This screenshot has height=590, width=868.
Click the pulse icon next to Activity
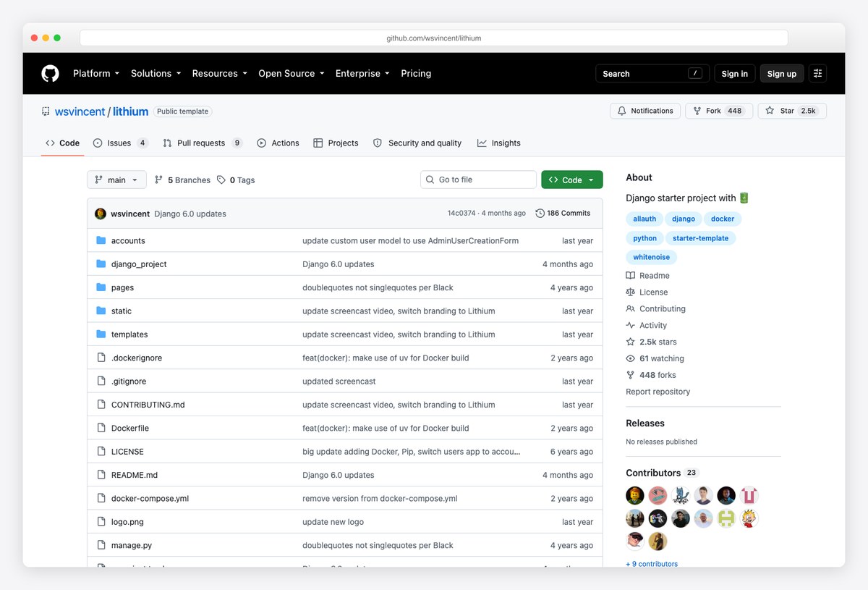pos(631,326)
